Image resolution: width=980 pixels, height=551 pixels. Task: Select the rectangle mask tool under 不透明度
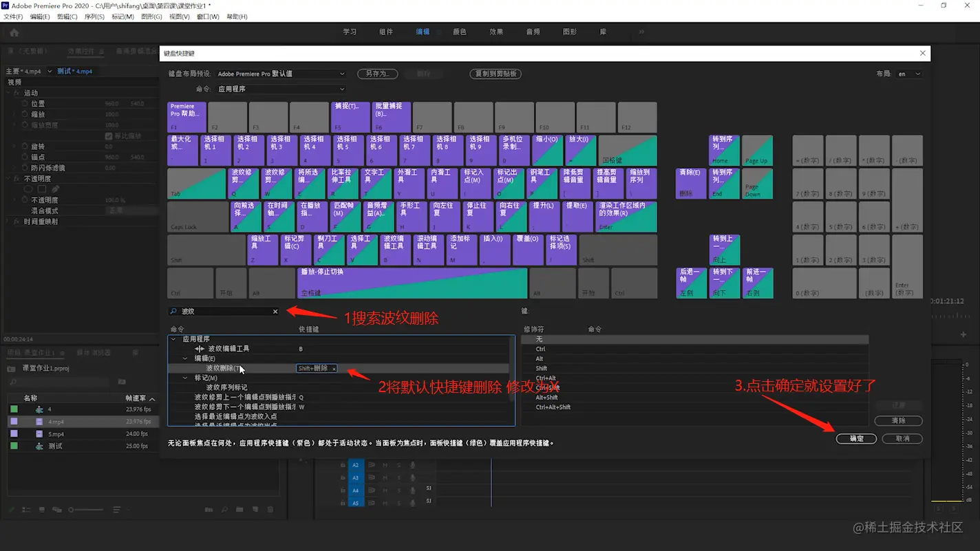(42, 189)
